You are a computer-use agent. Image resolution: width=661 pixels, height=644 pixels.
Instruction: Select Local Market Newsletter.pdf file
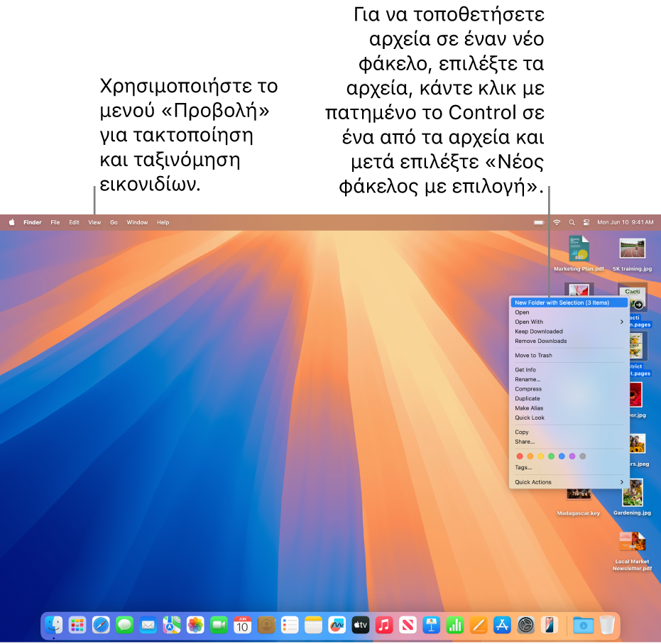pyautogui.click(x=633, y=551)
